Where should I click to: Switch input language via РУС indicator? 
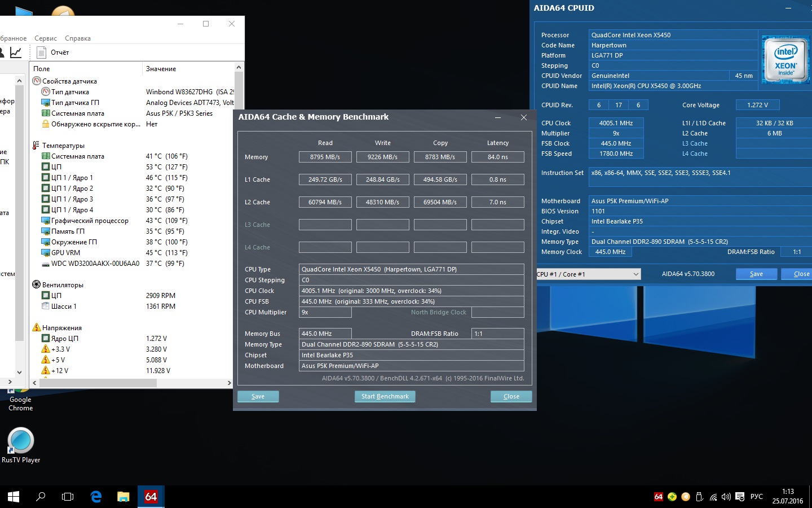(757, 497)
